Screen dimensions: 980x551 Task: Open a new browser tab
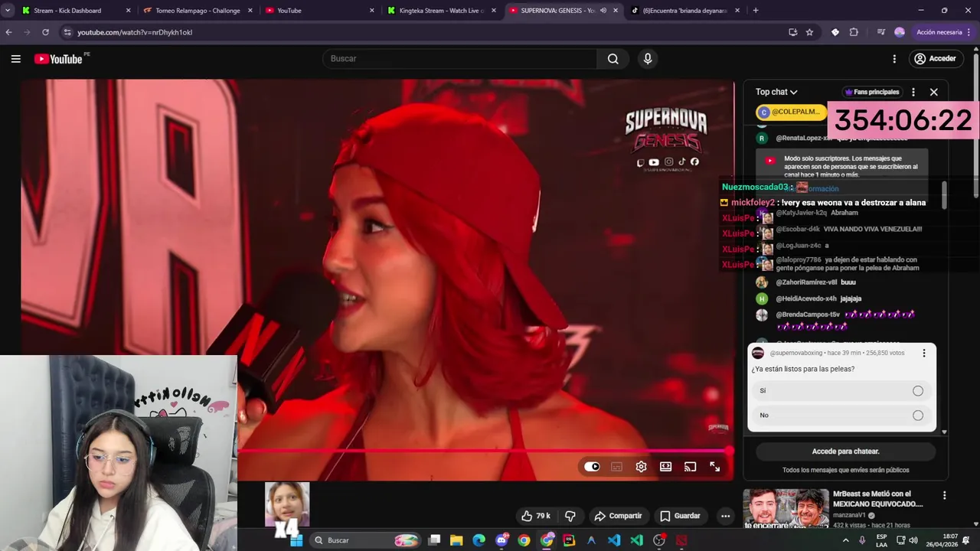pos(756,11)
